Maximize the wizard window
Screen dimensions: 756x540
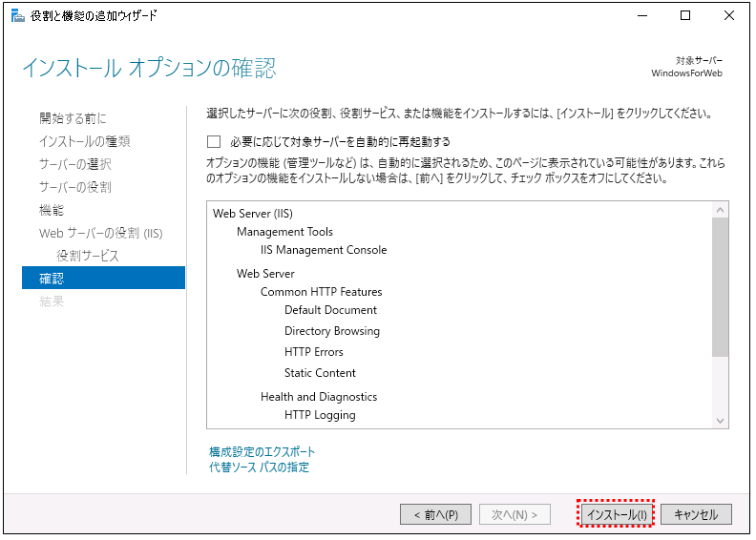684,15
